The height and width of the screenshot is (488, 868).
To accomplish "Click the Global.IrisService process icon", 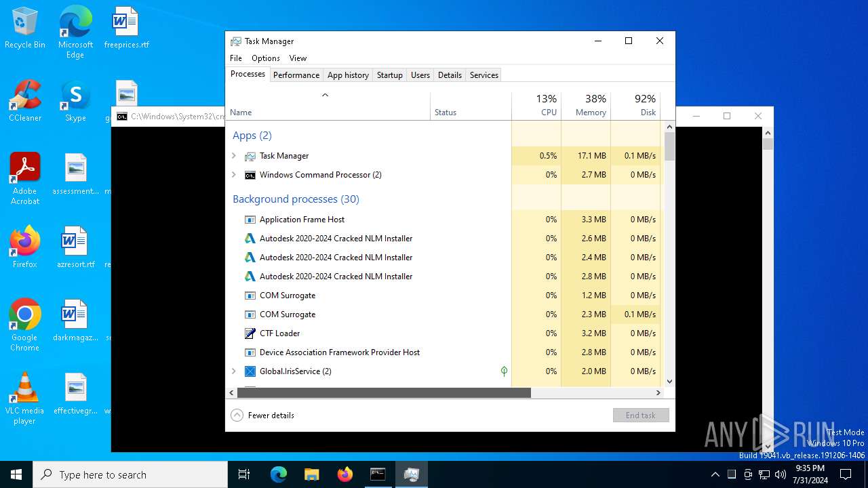I will point(250,371).
